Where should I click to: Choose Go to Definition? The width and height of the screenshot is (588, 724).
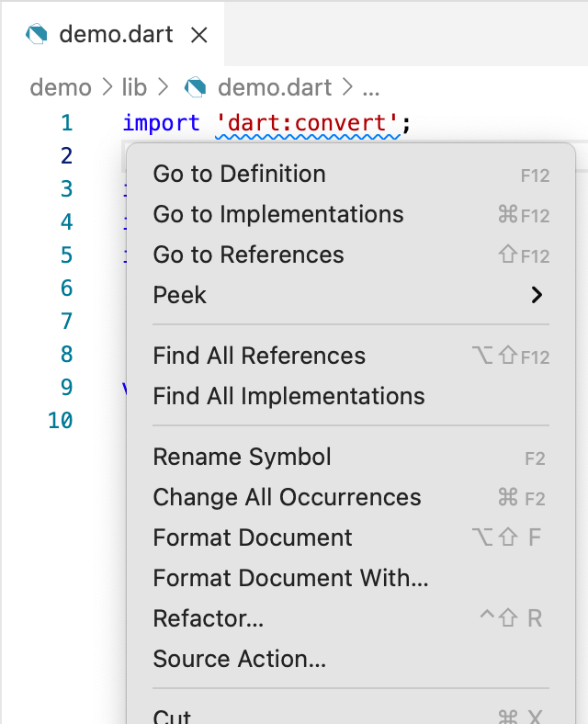point(240,174)
